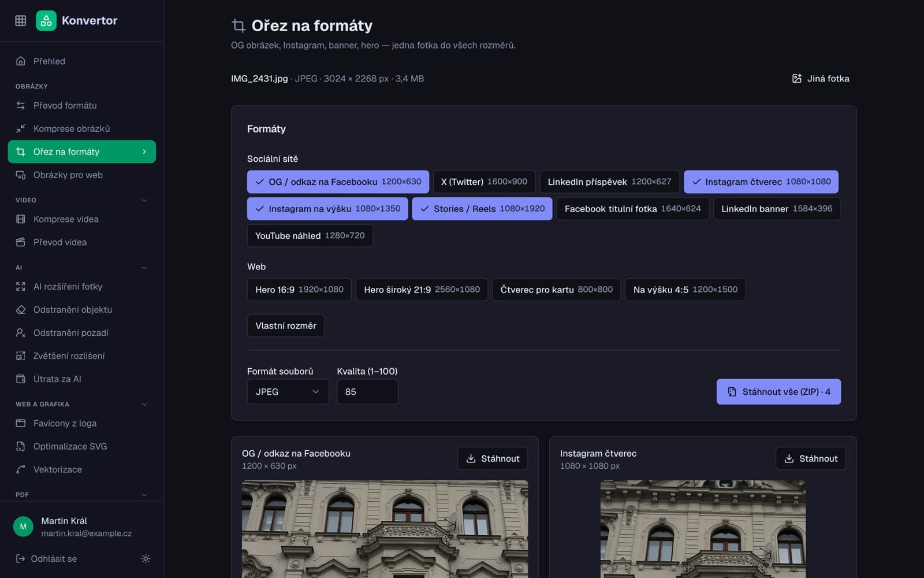This screenshot has width=924, height=578.
Task: Go to Přehled in the sidebar
Action: point(82,61)
